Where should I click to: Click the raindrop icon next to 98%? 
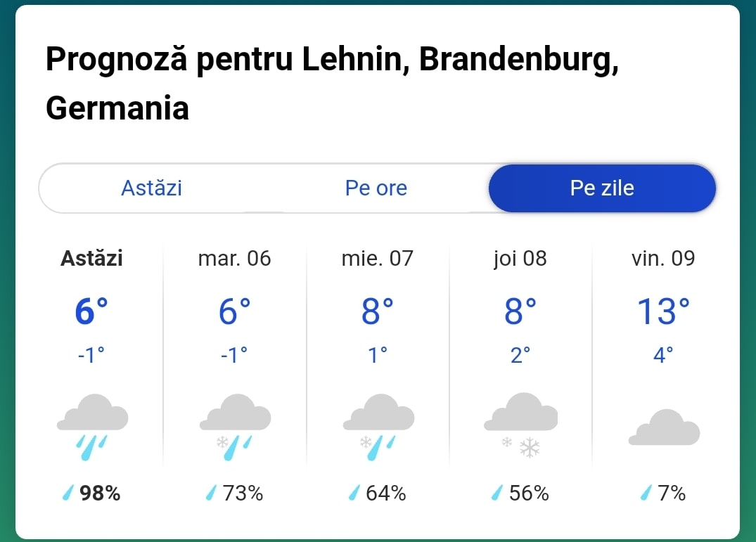click(68, 493)
